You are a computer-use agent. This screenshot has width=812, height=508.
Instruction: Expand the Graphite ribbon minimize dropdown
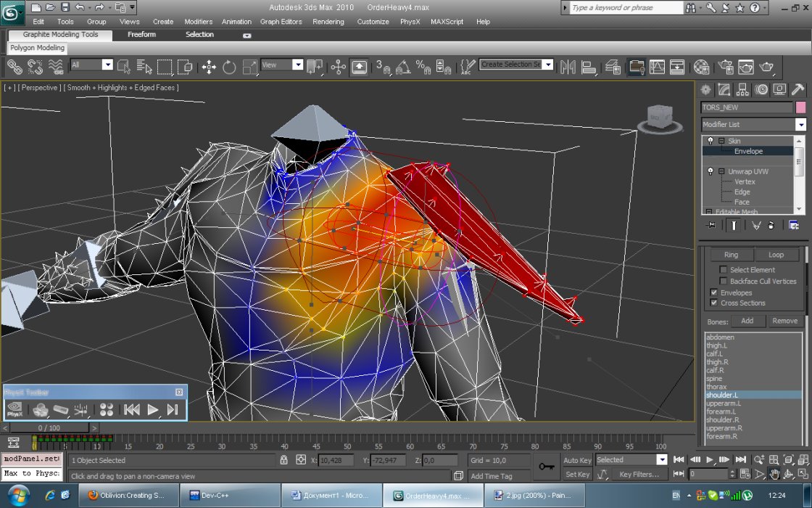click(x=247, y=36)
